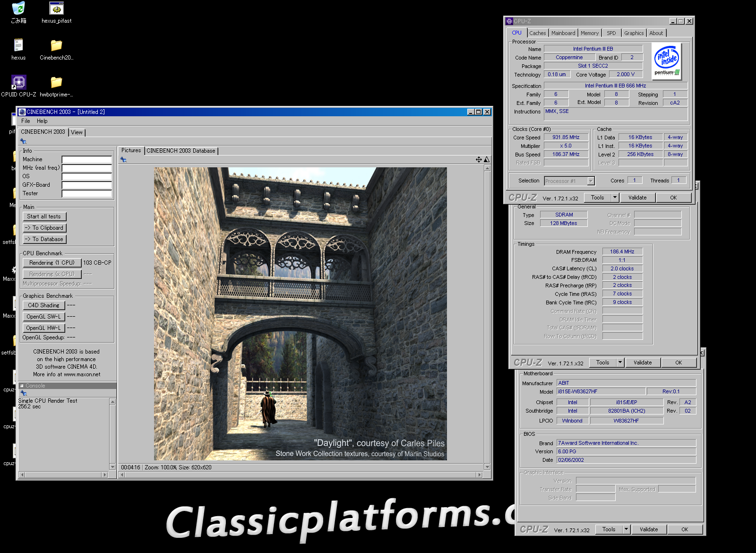Expand Tools dropdown arrow in top CPU-Z window
Viewport: 756px width, 553px height.
click(x=615, y=198)
